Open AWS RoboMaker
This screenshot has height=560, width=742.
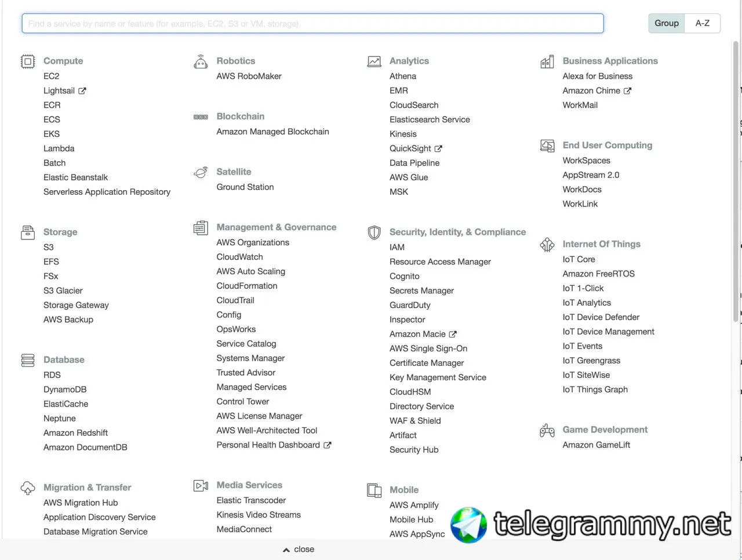click(249, 76)
